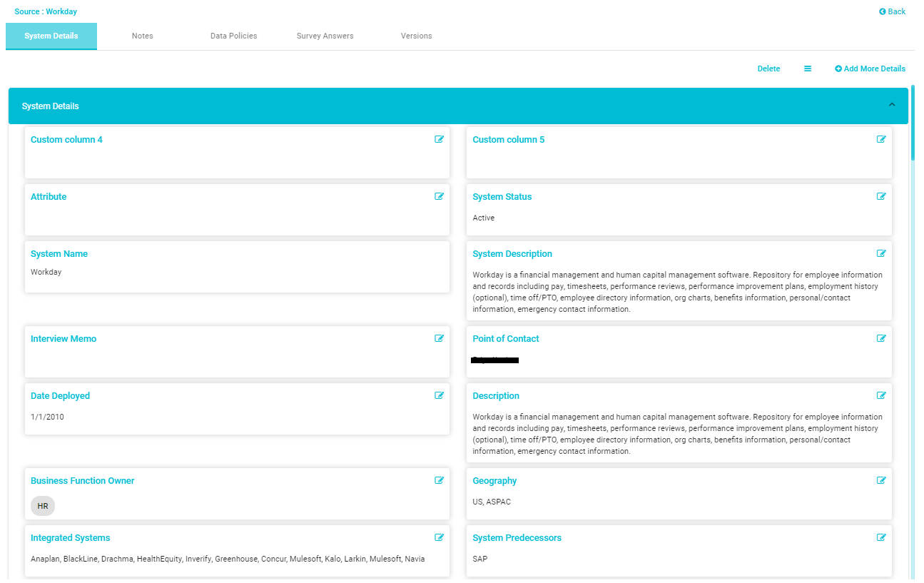Screen dimensions: 924x583
Task: Click the SAP predecessor value
Action: tap(480, 559)
